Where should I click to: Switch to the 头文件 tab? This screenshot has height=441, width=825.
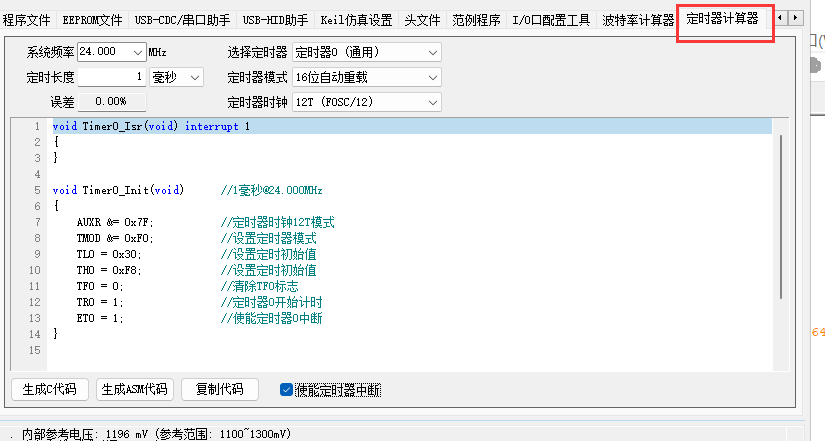422,20
